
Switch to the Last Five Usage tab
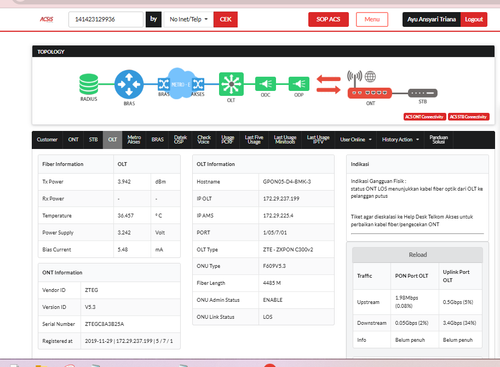(254, 140)
